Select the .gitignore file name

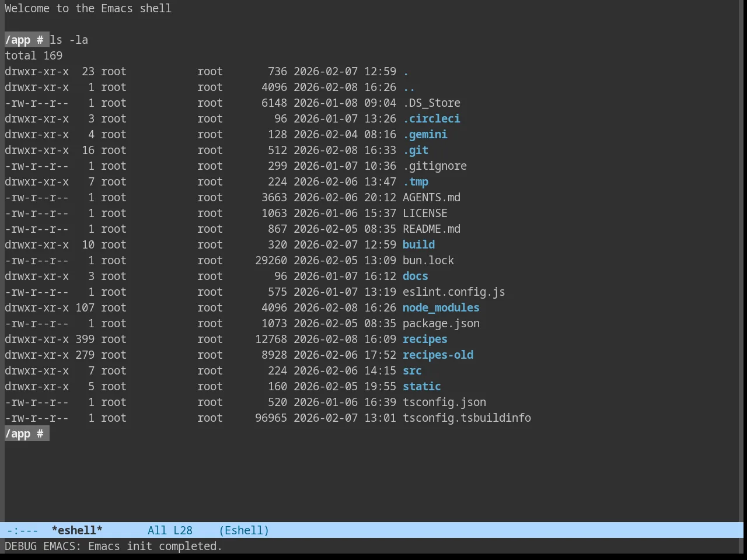pos(435,166)
